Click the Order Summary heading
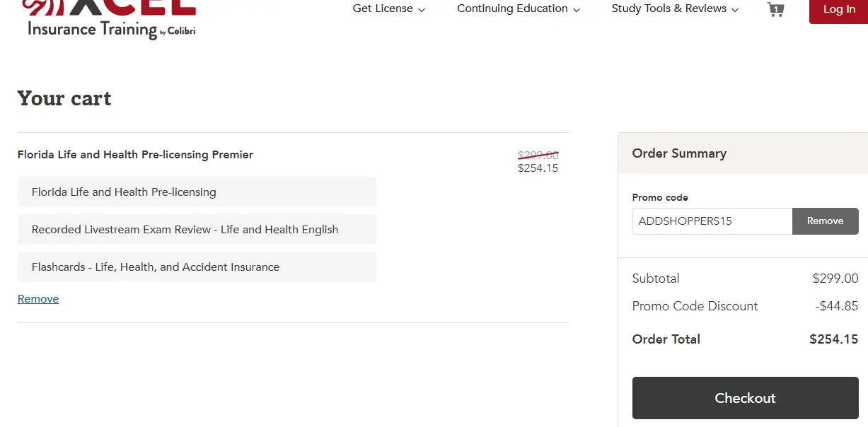The height and width of the screenshot is (427, 868). [x=679, y=153]
